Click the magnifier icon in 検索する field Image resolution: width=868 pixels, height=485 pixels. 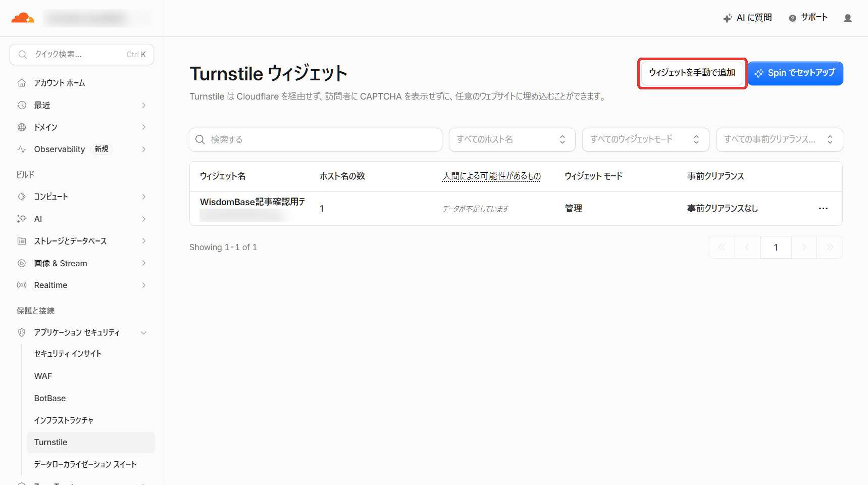[x=200, y=139]
